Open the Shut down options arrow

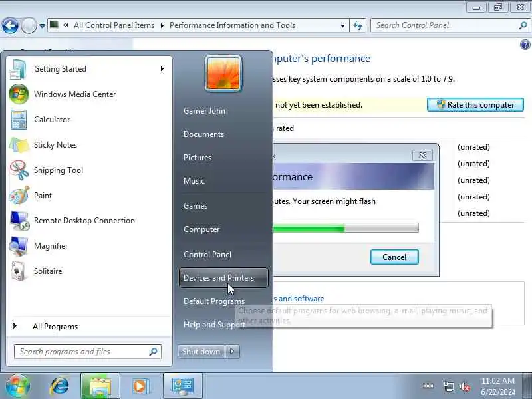coord(232,352)
